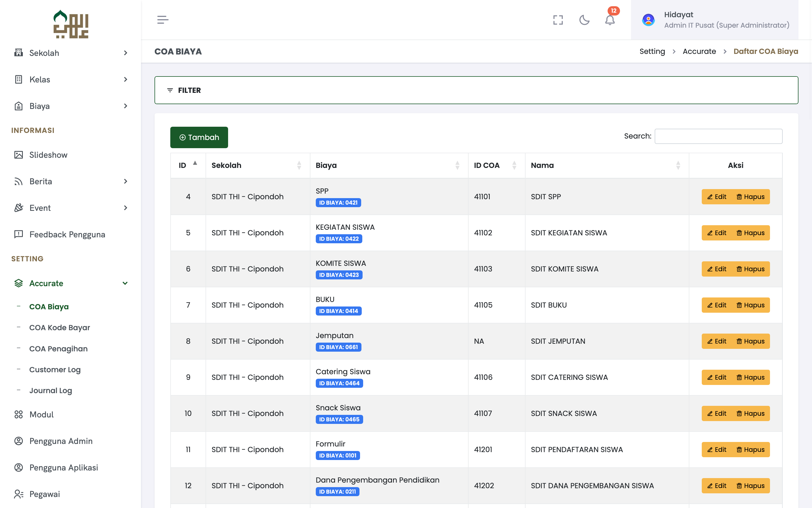The width and height of the screenshot is (812, 508).
Task: Click the ID BIAYA: 0661 badge
Action: click(x=338, y=347)
